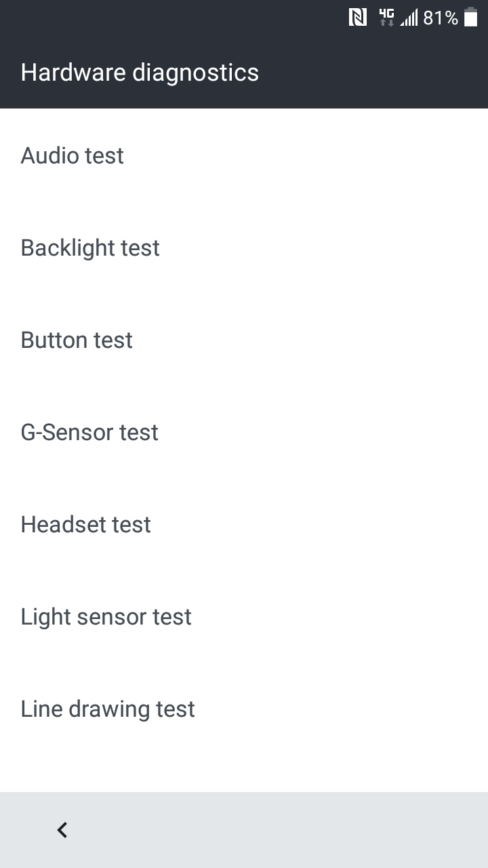Tap empty header area beside Hardware diagnostics title
This screenshot has width=488, height=868.
pyautogui.click(x=373, y=73)
